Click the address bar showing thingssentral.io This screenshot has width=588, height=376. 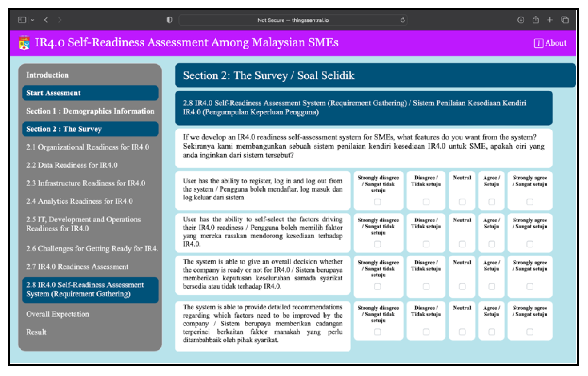coord(293,20)
